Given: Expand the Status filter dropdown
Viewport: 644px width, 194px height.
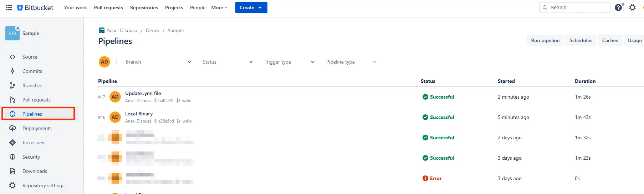Looking at the screenshot, I should (x=228, y=62).
